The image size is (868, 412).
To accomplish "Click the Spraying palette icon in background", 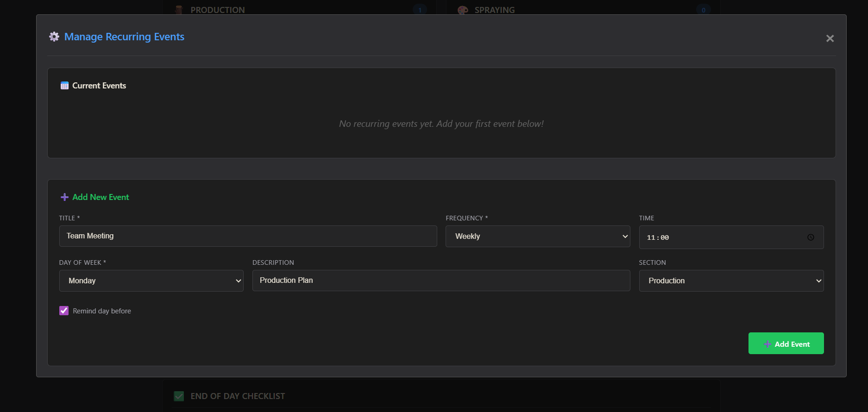I will tap(462, 10).
